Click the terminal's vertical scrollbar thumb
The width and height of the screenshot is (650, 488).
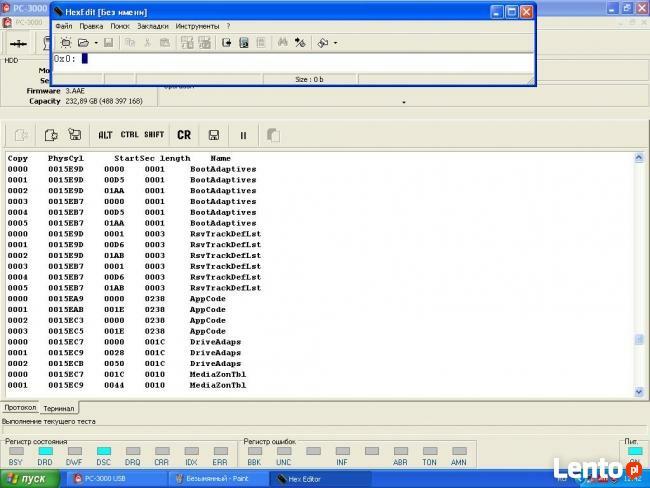click(639, 341)
